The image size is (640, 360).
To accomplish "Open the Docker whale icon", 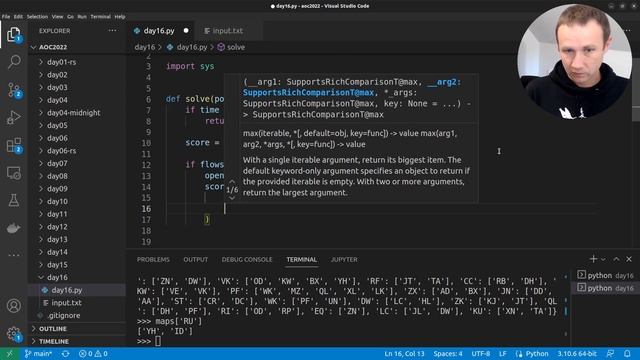I will point(14,228).
